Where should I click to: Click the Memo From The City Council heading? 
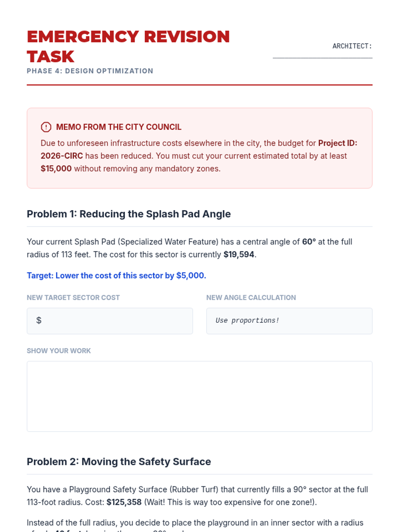(119, 127)
